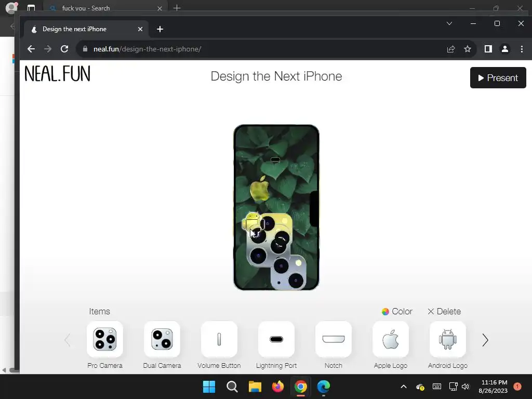Add an Android Logo item
The width and height of the screenshot is (532, 399).
pos(448,339)
